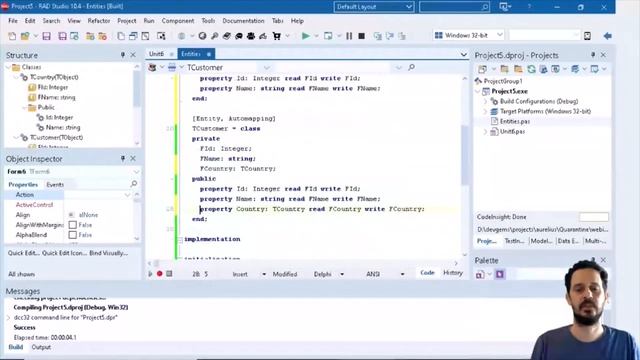The height and width of the screenshot is (360, 640).
Task: Click the Quick Edit Icon... link
Action: tap(64, 253)
